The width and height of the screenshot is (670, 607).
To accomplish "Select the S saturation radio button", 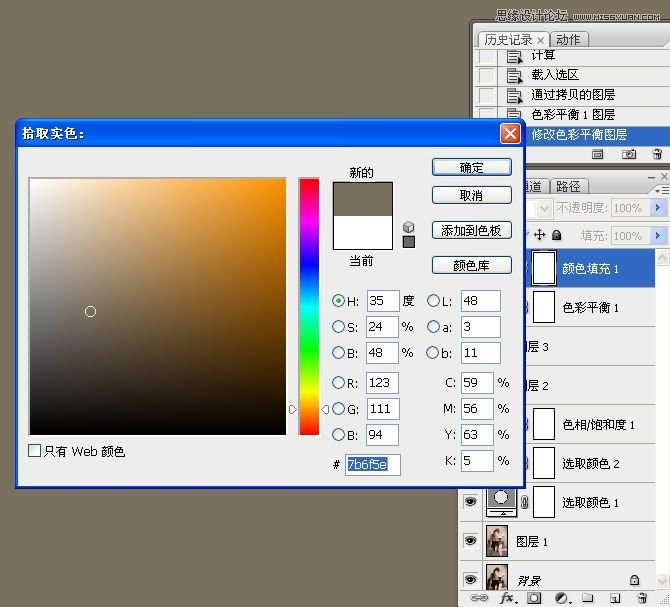I will pos(338,327).
